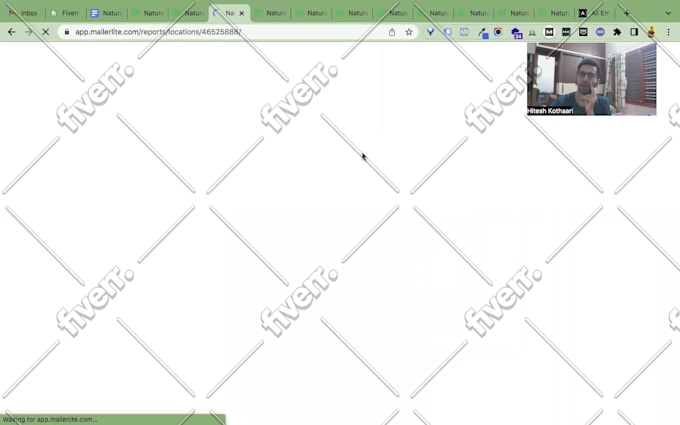Image resolution: width=680 pixels, height=425 pixels.
Task: Toggle the browser side panel
Action: (x=634, y=32)
